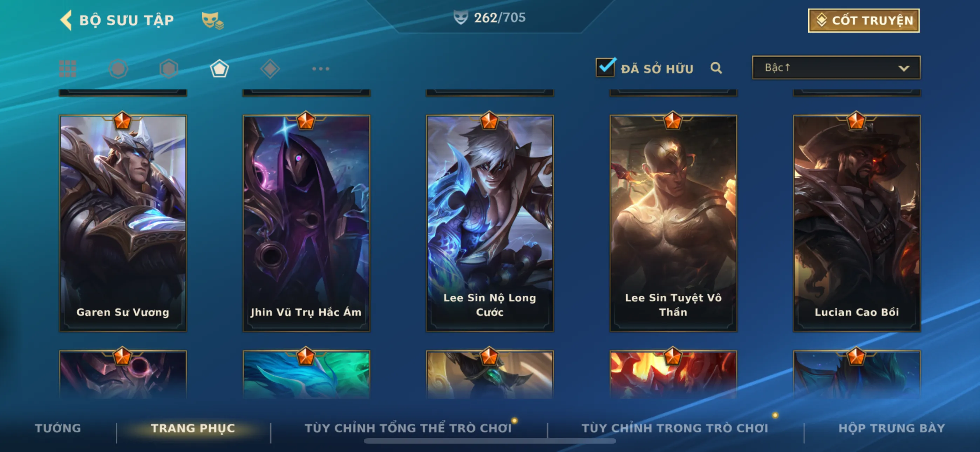The image size is (980, 452).
Task: Uncheck the Đã Sở Hữu checkbox
Action: (x=606, y=67)
